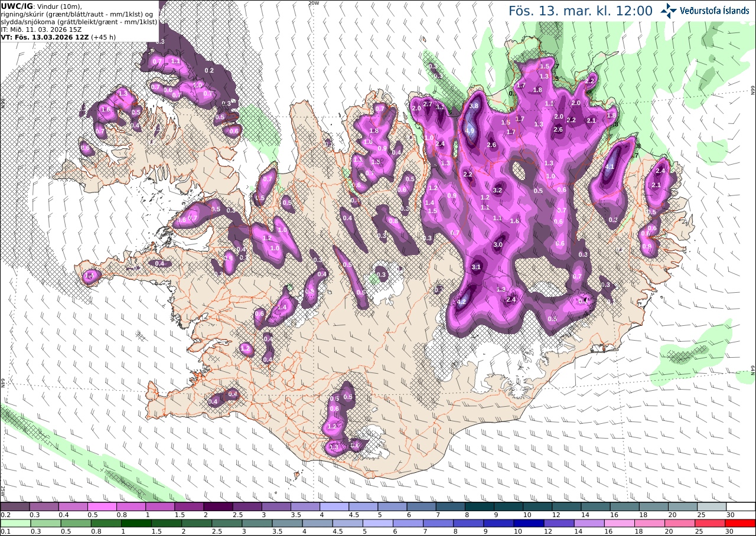Click the 2.7 snowfall value on map
Viewport: 756px width, 536px height.
click(x=428, y=104)
